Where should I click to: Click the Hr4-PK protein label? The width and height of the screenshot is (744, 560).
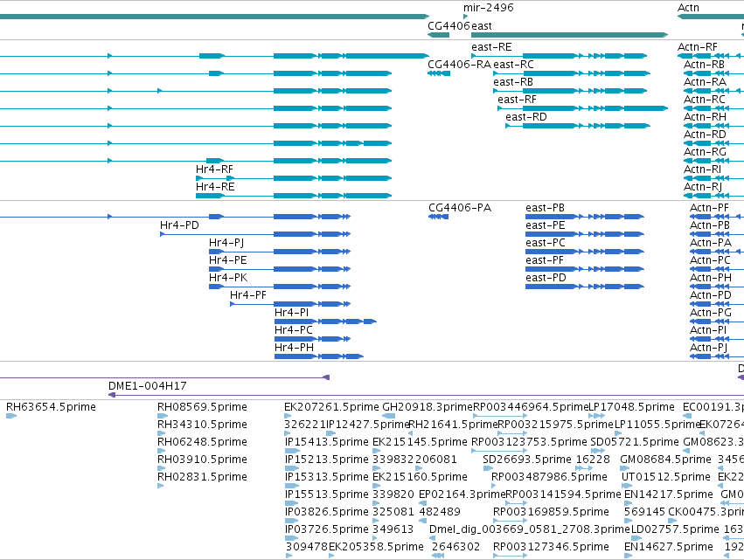[x=228, y=279]
